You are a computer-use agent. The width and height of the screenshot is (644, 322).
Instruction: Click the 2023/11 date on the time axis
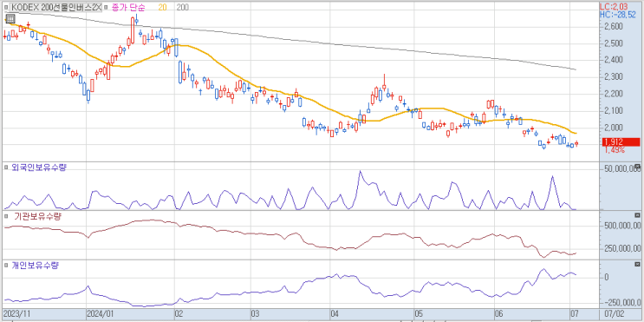16,313
